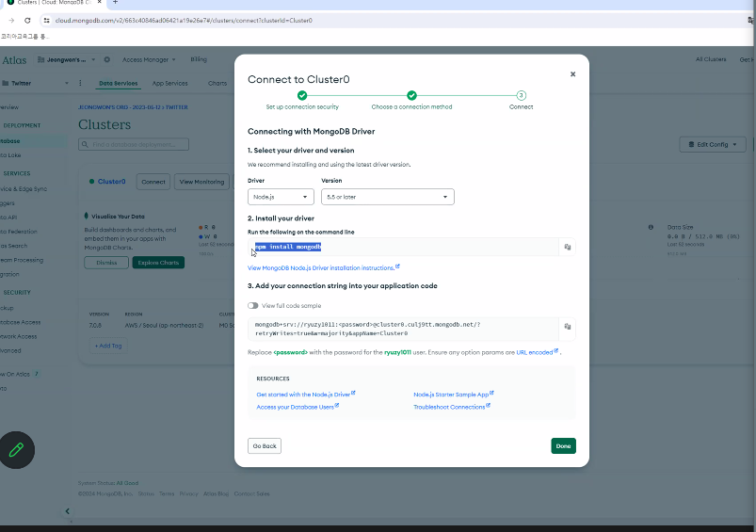756x532 pixels.
Task: Dismiss the Visualize Your Data card
Action: [x=106, y=263]
